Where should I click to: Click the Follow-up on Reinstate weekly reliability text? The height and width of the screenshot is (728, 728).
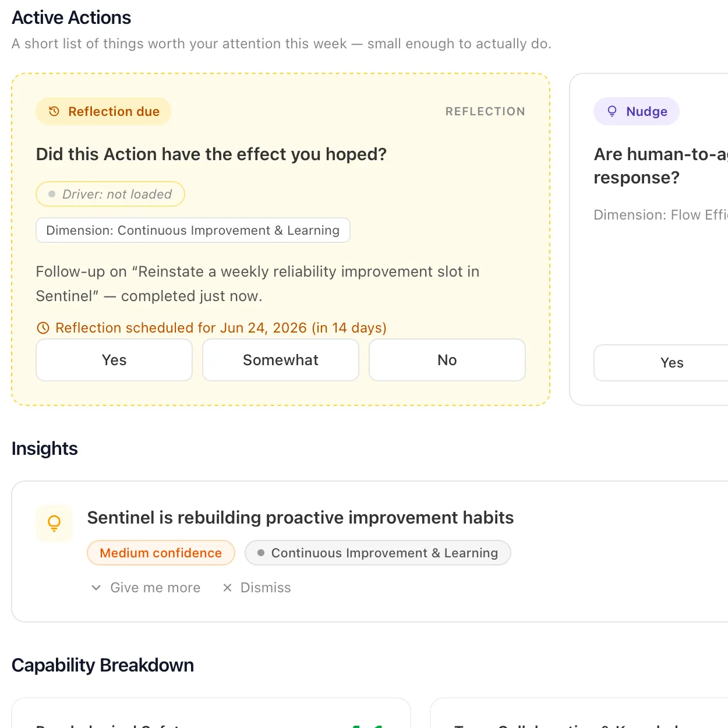coord(257,284)
